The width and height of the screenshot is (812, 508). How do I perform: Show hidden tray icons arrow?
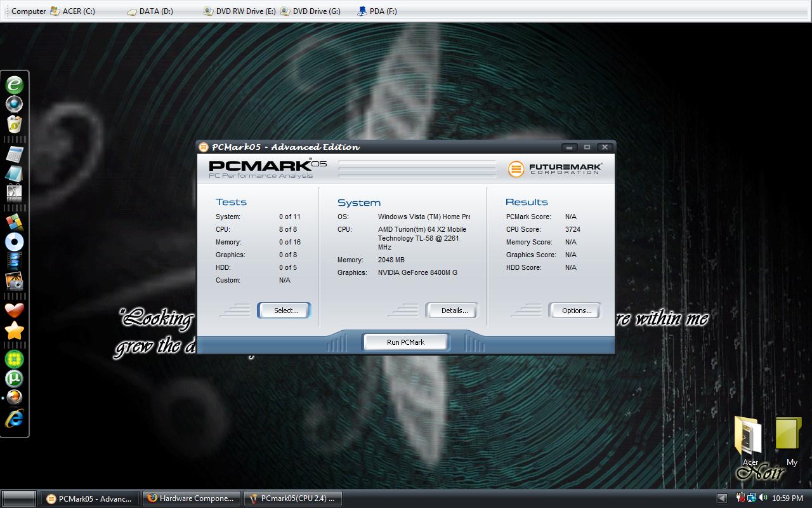tap(722, 498)
